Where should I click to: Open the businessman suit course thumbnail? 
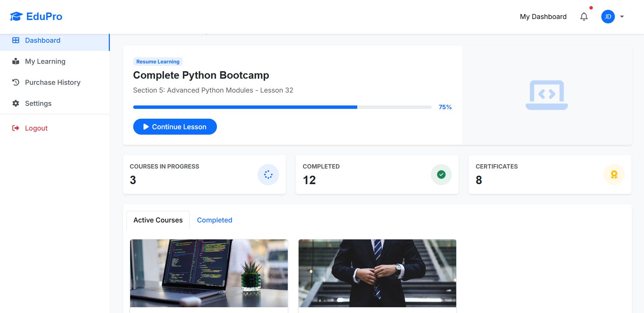[x=377, y=273]
